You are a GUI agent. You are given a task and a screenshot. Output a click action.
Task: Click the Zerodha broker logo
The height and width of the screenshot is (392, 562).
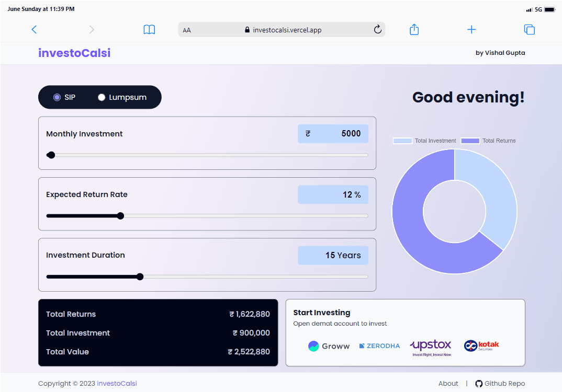pos(379,346)
